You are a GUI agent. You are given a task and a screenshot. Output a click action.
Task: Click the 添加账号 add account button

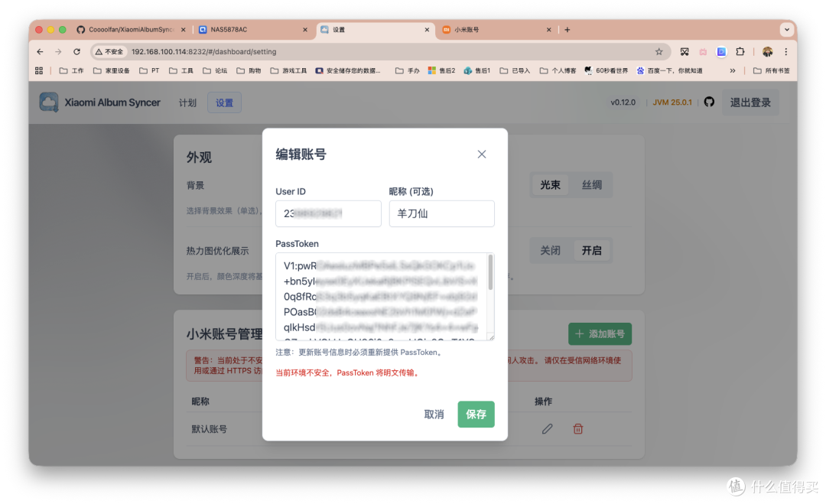point(600,334)
